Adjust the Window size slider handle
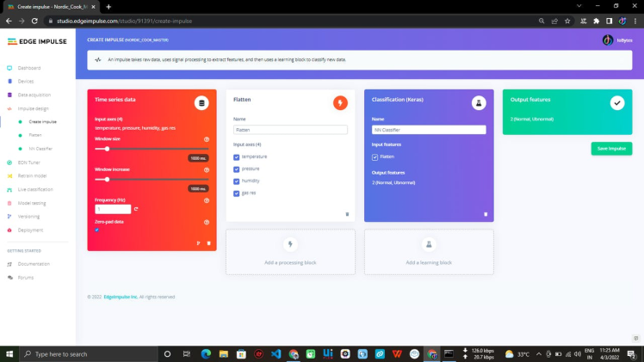Image resolution: width=644 pixels, height=362 pixels. tap(107, 149)
